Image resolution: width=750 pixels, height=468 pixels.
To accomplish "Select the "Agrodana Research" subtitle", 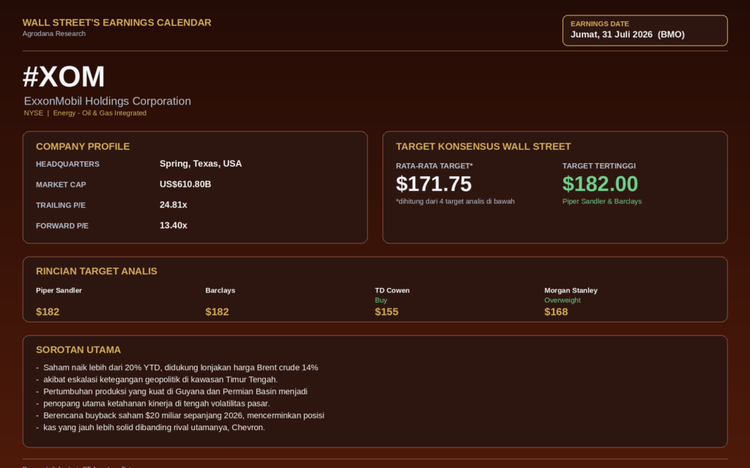I will coord(54,33).
